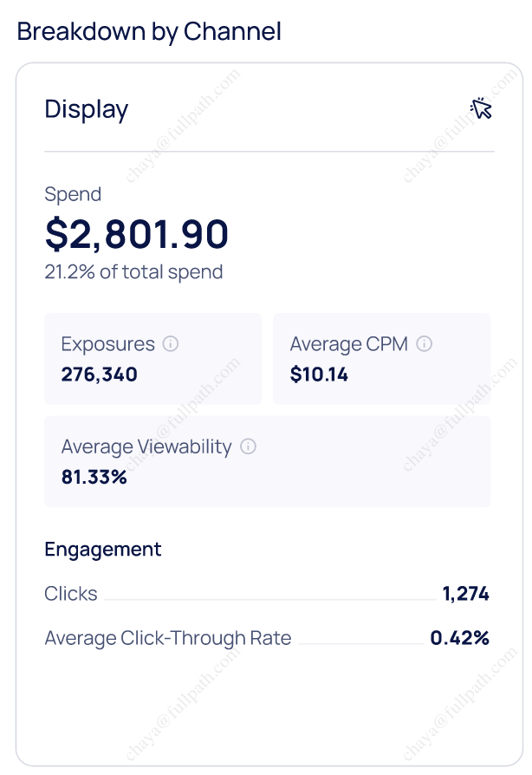The height and width of the screenshot is (775, 532).
Task: Click the 81.33% viewability value
Action: coord(94,477)
